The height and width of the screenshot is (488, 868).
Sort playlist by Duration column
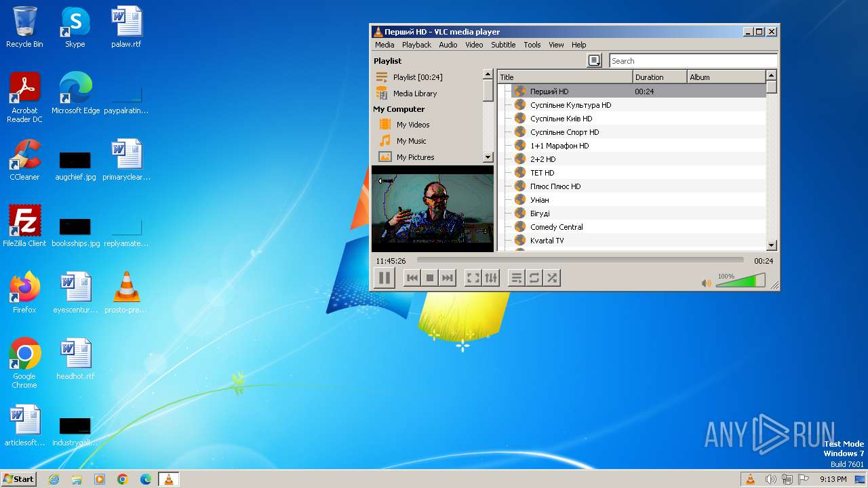tap(660, 77)
